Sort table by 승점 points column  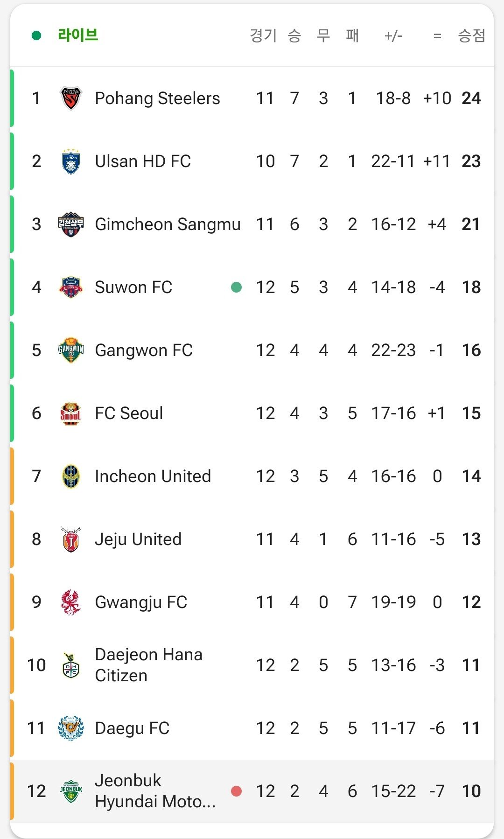click(471, 35)
